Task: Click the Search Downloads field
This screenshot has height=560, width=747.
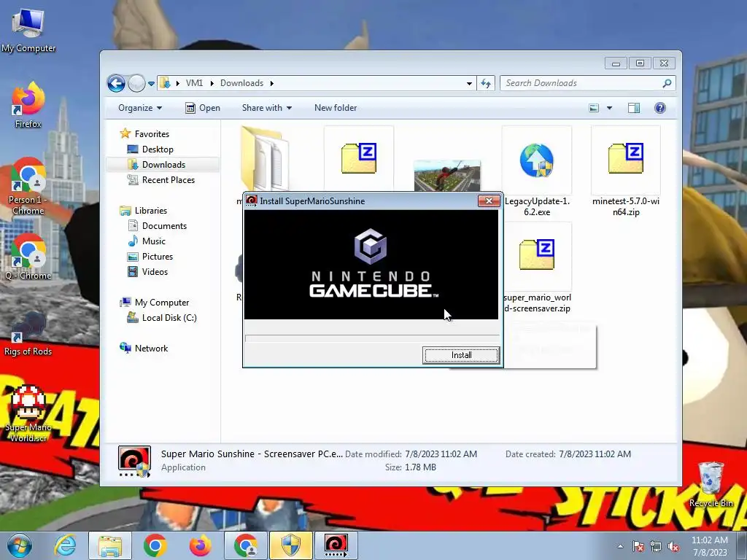Action: point(587,83)
